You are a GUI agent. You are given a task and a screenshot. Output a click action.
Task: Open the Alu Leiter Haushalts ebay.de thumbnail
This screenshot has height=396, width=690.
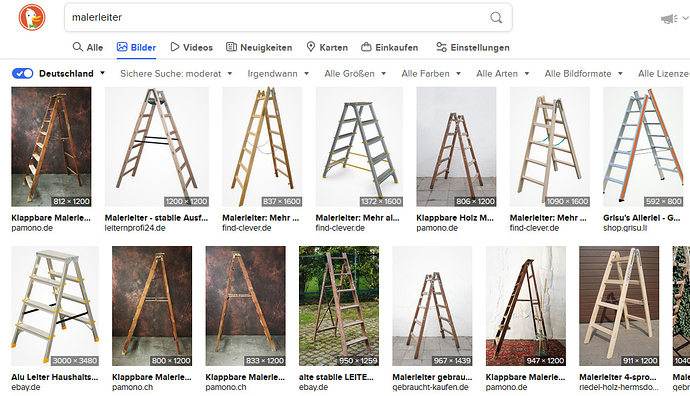coord(55,306)
